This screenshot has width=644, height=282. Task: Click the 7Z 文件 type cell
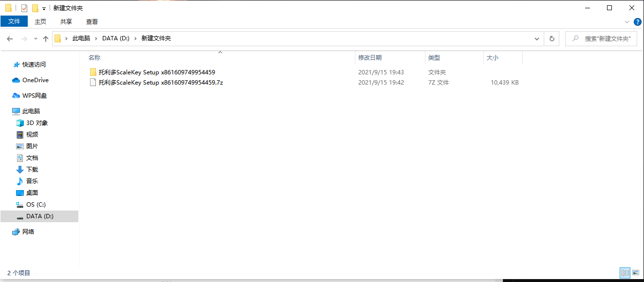tap(439, 83)
